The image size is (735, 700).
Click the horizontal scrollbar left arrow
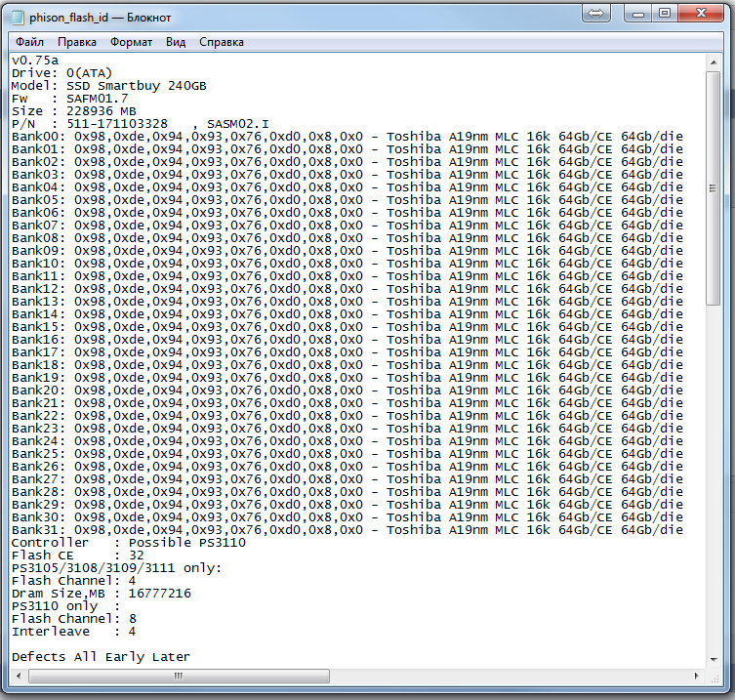coord(19,676)
